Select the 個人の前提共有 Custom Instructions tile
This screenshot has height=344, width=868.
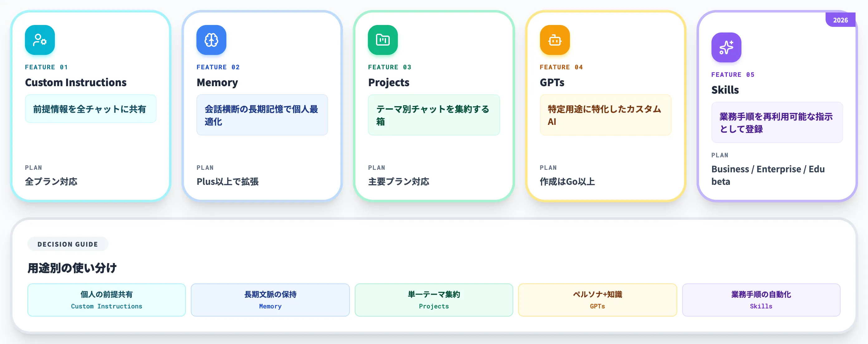pyautogui.click(x=107, y=300)
